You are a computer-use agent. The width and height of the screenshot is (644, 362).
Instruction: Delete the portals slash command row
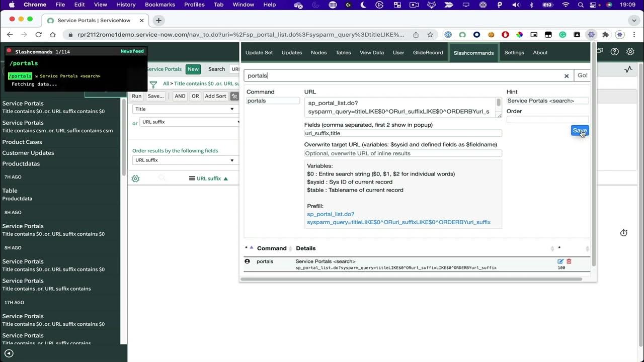click(x=569, y=261)
